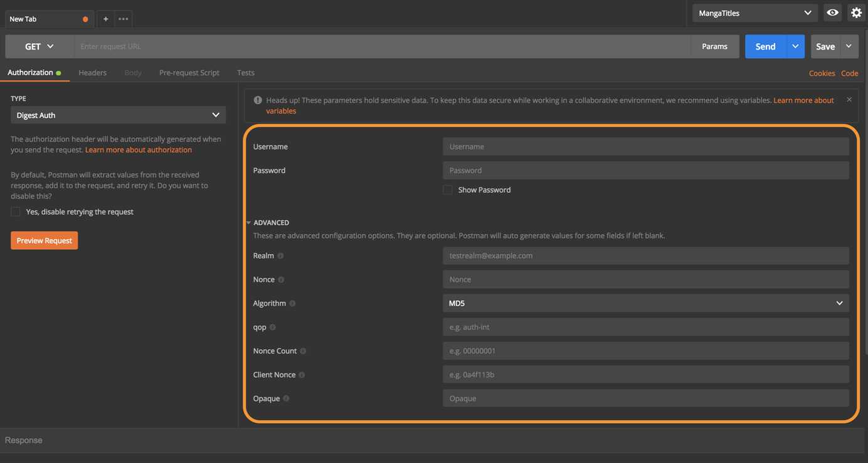Click the Username input field
The width and height of the screenshot is (868, 463).
point(645,147)
